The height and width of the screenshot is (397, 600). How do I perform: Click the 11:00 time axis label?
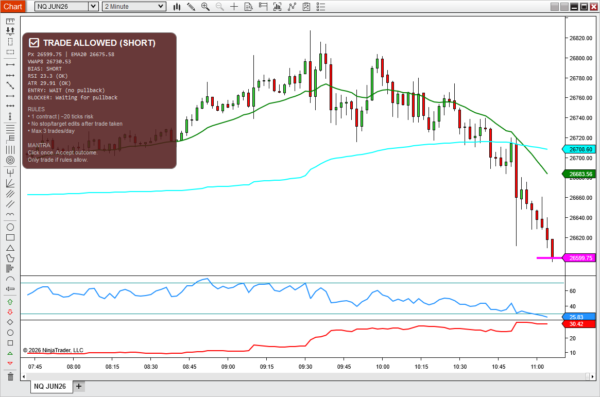tap(537, 367)
